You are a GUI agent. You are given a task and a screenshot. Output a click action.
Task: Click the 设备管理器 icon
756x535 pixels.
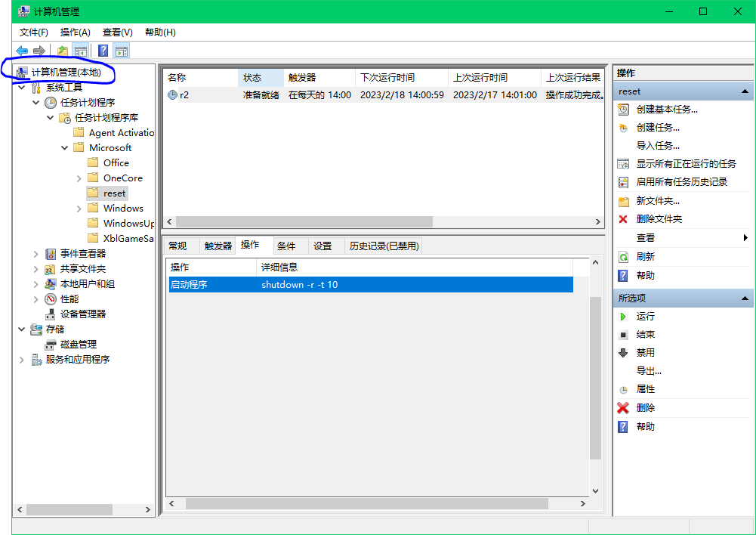(x=50, y=314)
